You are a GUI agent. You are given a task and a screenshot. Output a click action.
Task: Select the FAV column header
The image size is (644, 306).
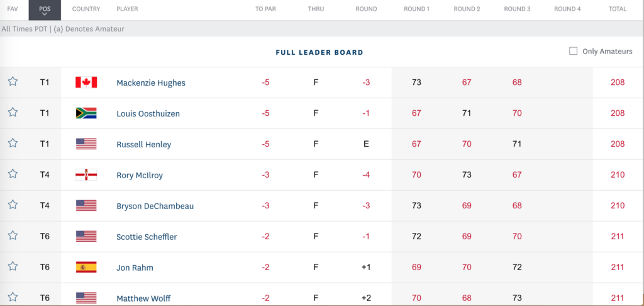pos(13,9)
